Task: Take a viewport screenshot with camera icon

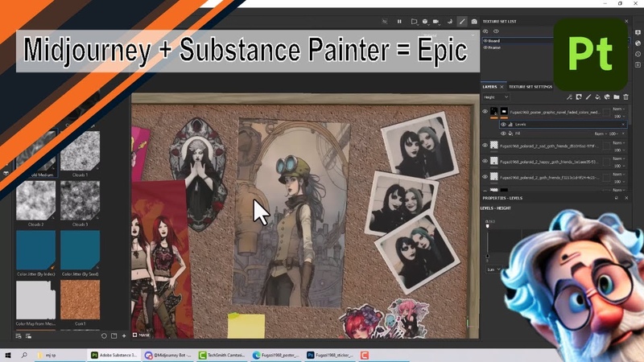Action: pos(474,22)
